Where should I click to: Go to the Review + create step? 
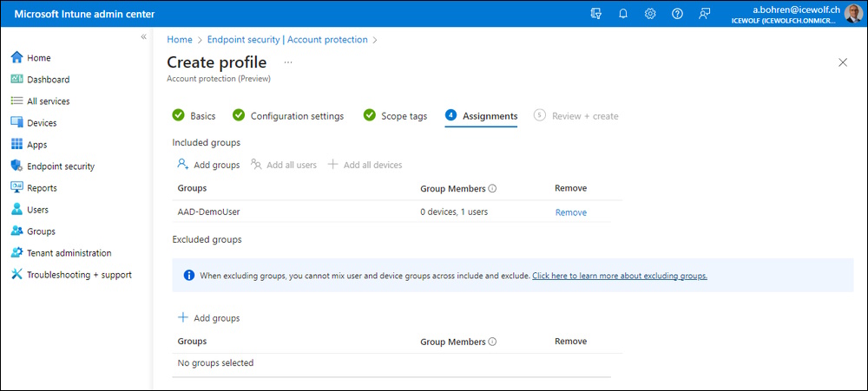(575, 115)
